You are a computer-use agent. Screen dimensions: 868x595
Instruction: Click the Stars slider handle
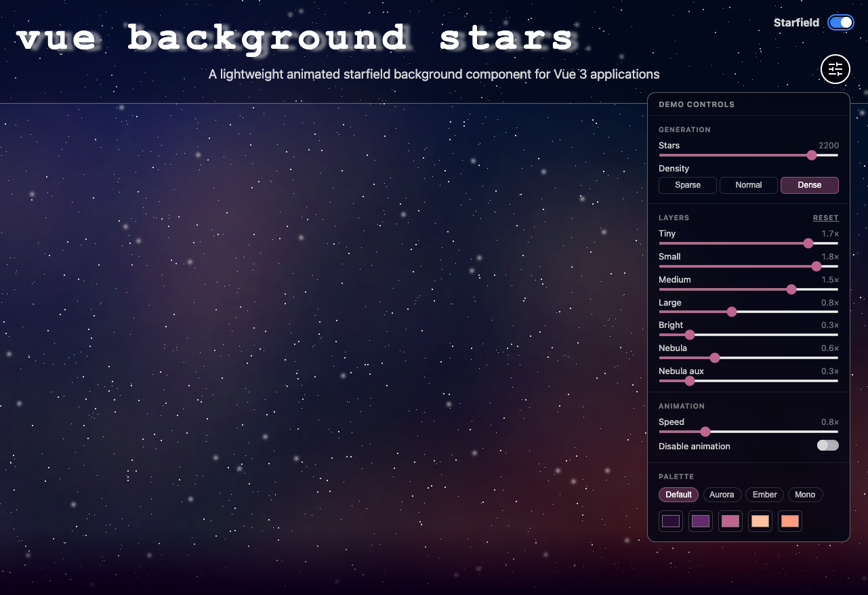coord(812,155)
